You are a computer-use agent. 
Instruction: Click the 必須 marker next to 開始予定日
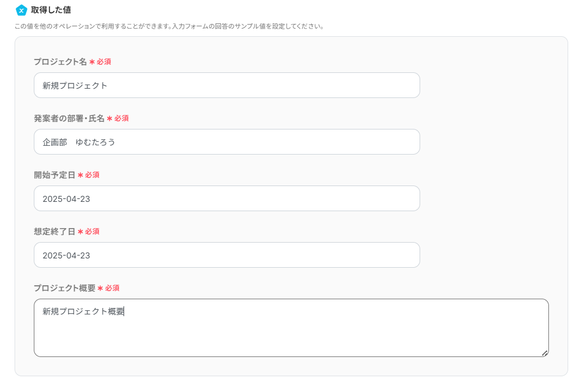[89, 175]
